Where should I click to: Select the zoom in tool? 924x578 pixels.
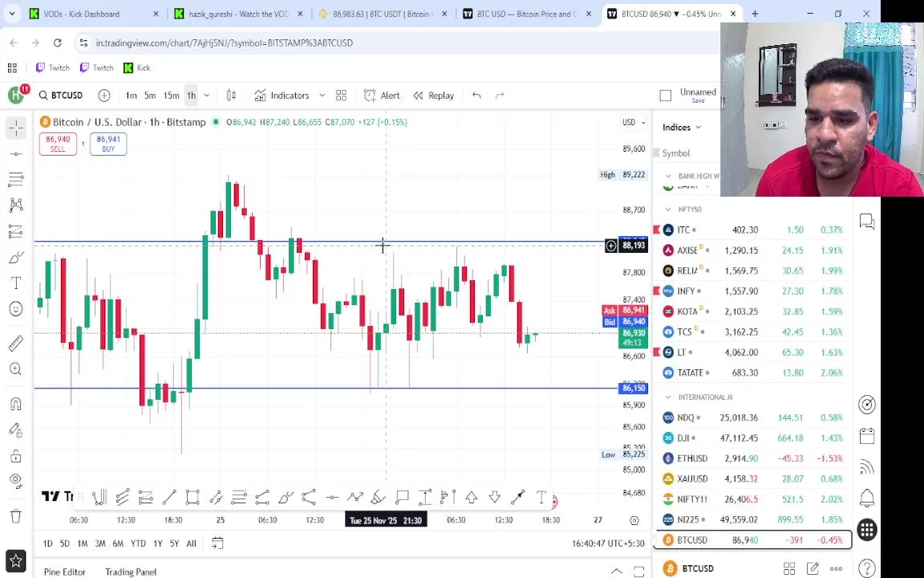pyautogui.click(x=16, y=369)
